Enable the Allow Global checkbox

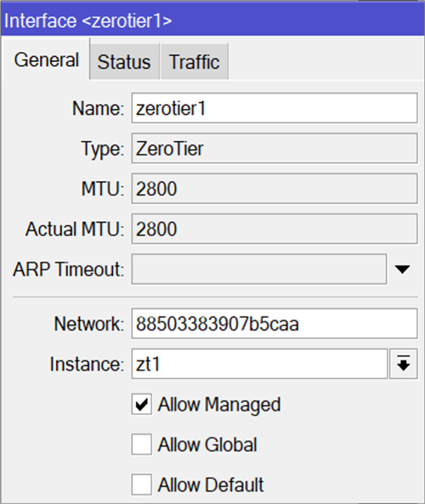coord(141,445)
